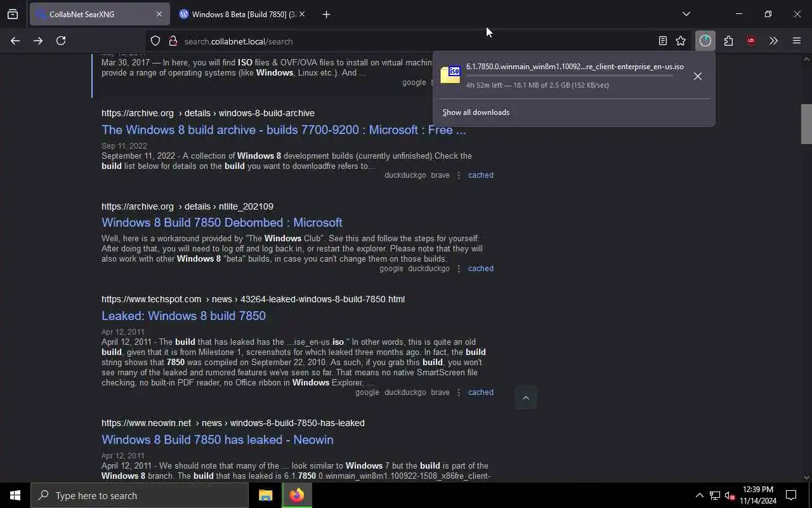Open more options for build archive result
Screen dimensions: 812x508
click(x=459, y=175)
